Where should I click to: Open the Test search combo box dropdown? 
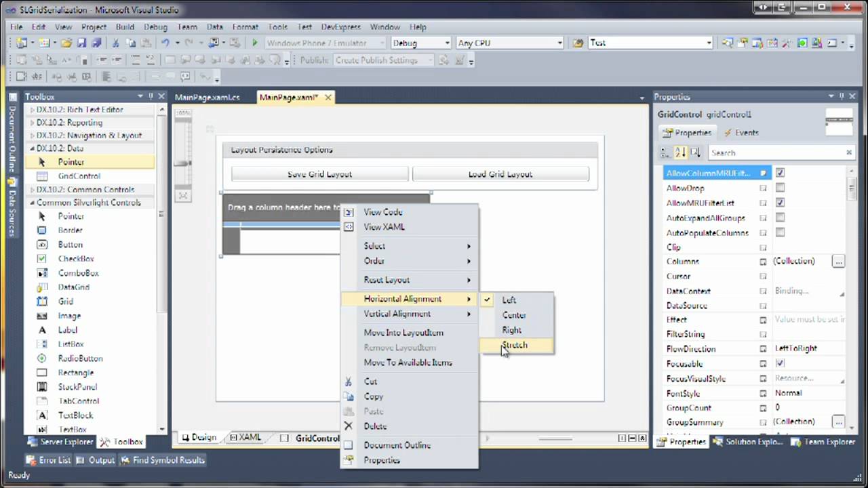709,43
